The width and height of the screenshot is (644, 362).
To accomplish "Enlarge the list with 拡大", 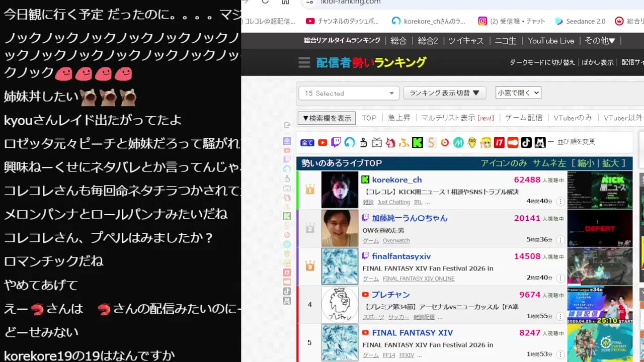I will tap(610, 163).
